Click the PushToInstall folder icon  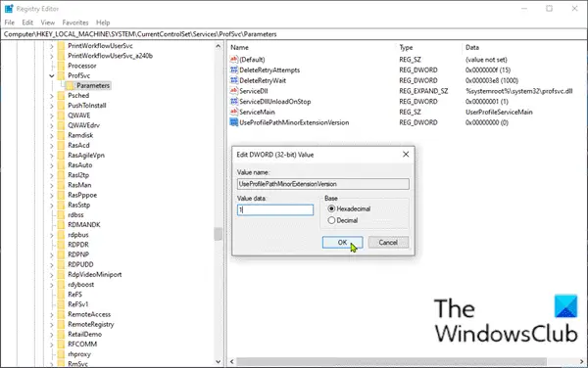click(61, 105)
